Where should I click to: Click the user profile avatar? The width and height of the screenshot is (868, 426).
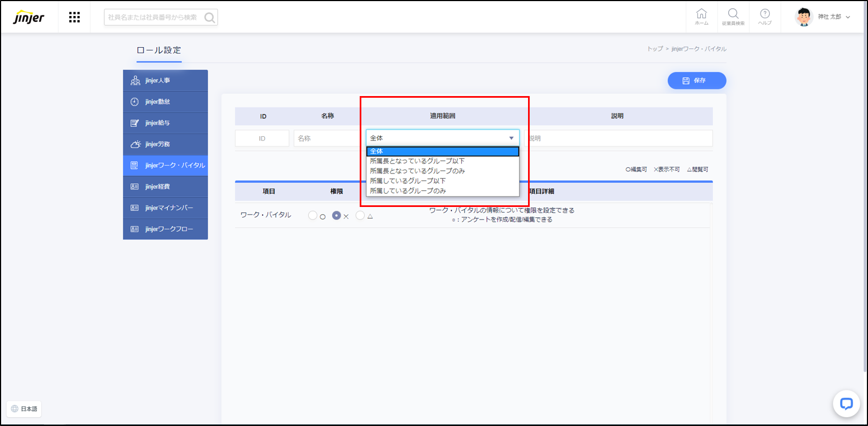click(803, 17)
